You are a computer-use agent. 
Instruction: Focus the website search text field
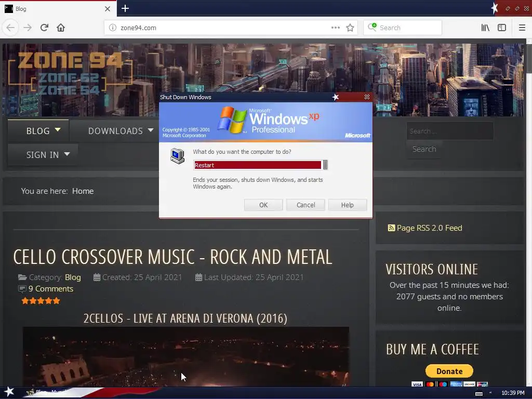(x=450, y=131)
